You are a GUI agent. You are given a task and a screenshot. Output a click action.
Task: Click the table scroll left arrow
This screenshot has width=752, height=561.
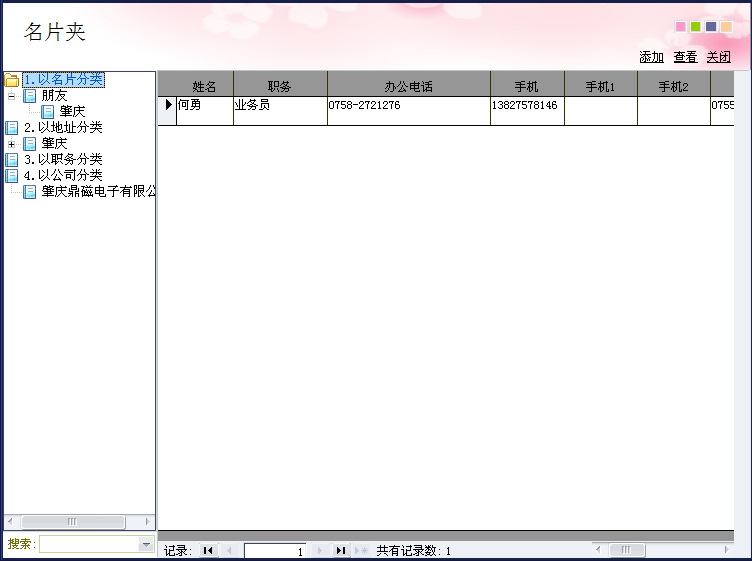(598, 549)
